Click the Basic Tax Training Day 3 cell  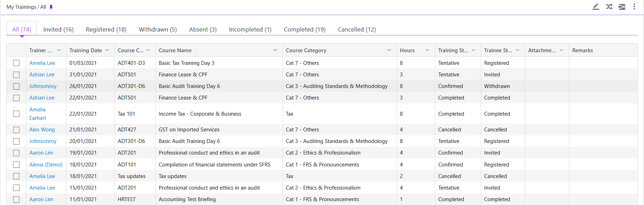coord(186,63)
